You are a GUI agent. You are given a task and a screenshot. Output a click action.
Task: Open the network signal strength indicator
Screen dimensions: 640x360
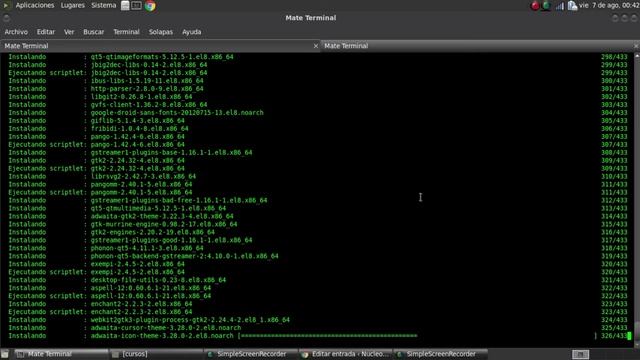click(560, 6)
